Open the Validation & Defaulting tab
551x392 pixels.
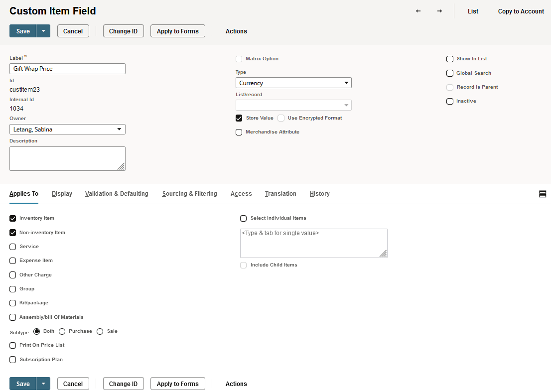click(117, 194)
